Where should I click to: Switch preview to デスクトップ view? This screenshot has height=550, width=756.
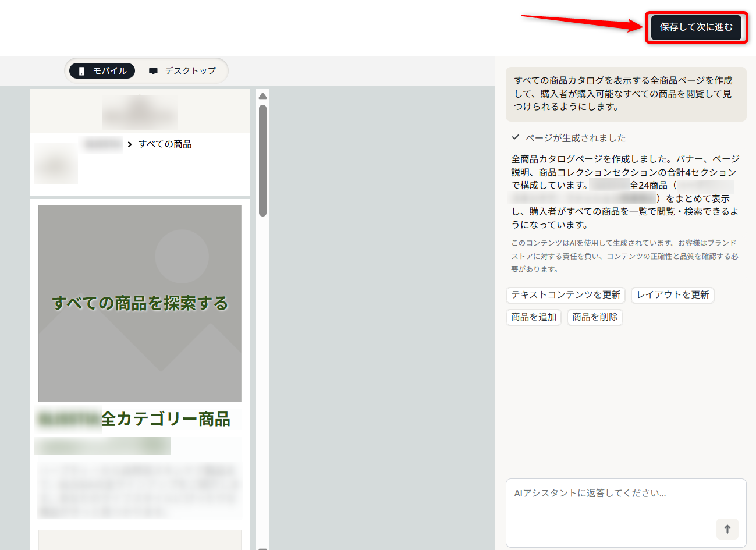click(182, 71)
